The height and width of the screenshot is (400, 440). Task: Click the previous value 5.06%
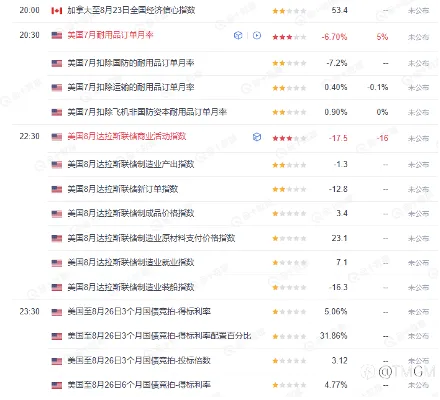[336, 312]
